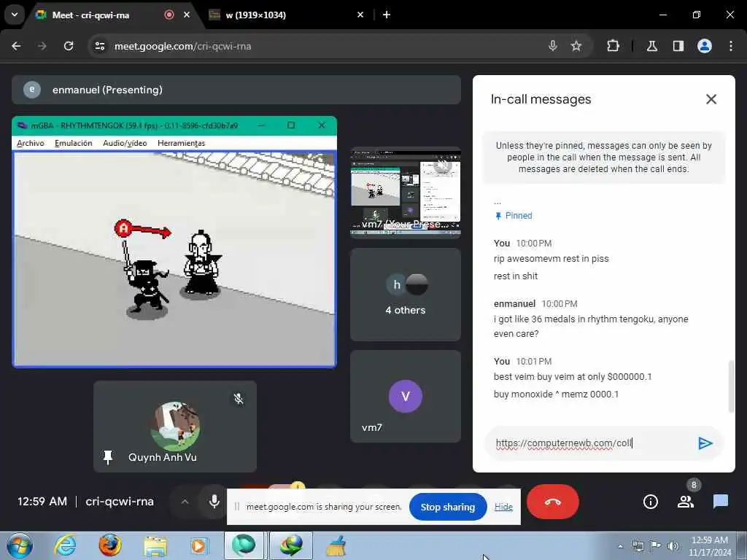747x560 pixels.
Task: Open the 4 others participant tile
Action: click(406, 295)
